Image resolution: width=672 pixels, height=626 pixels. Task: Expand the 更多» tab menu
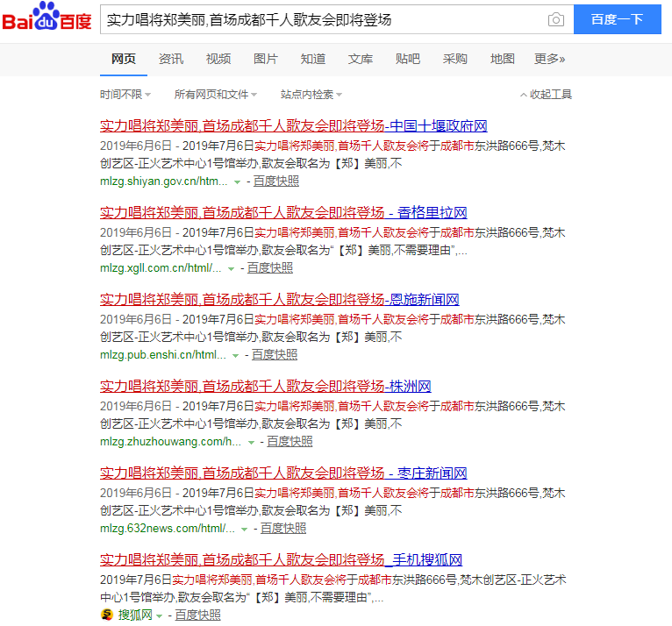click(549, 59)
